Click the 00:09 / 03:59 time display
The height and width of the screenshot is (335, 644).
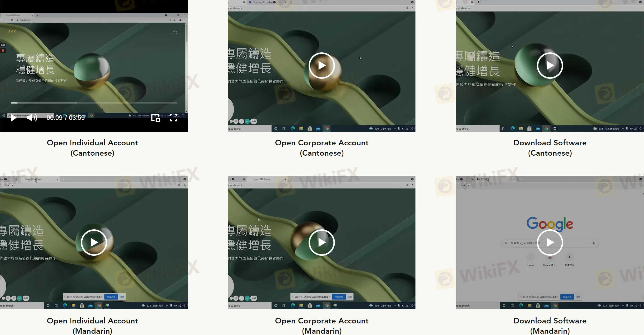(66, 118)
